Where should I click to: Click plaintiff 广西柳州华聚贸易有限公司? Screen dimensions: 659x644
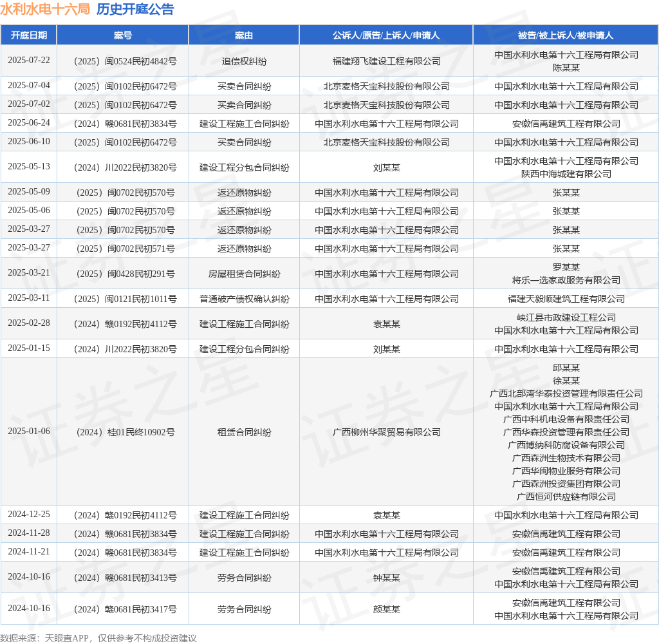point(387,432)
